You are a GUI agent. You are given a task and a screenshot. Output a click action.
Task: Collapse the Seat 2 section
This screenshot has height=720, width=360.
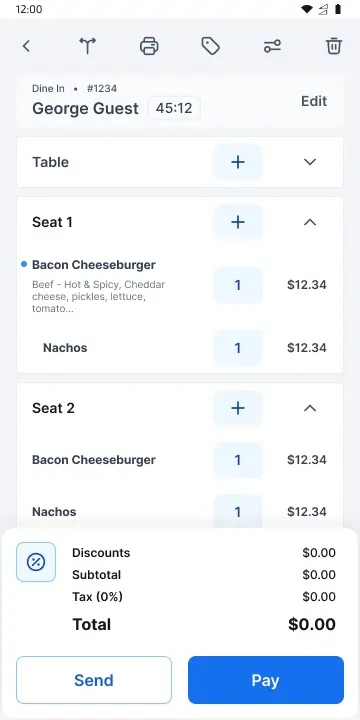[310, 408]
